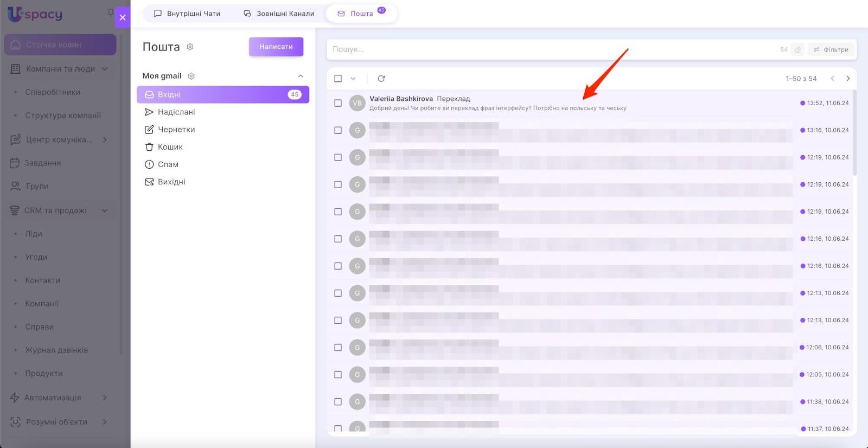Collapse the Моя gmail folder list
868x448 pixels.
[x=301, y=76]
